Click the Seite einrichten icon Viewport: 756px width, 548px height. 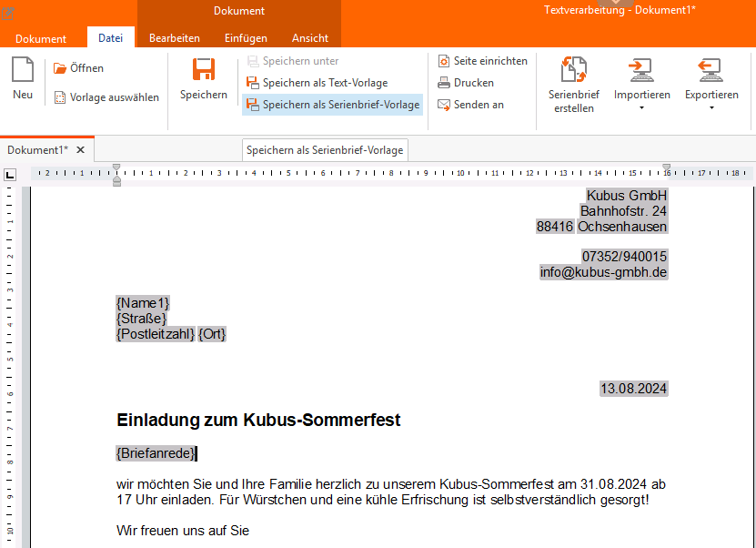(x=444, y=61)
